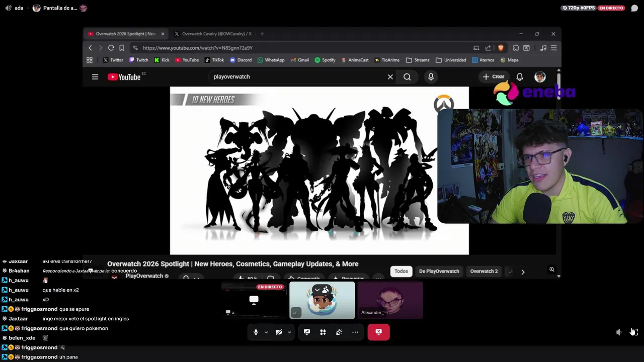Select the De PlayOverwatch filter chip
This screenshot has width=644, height=362.
point(439,271)
